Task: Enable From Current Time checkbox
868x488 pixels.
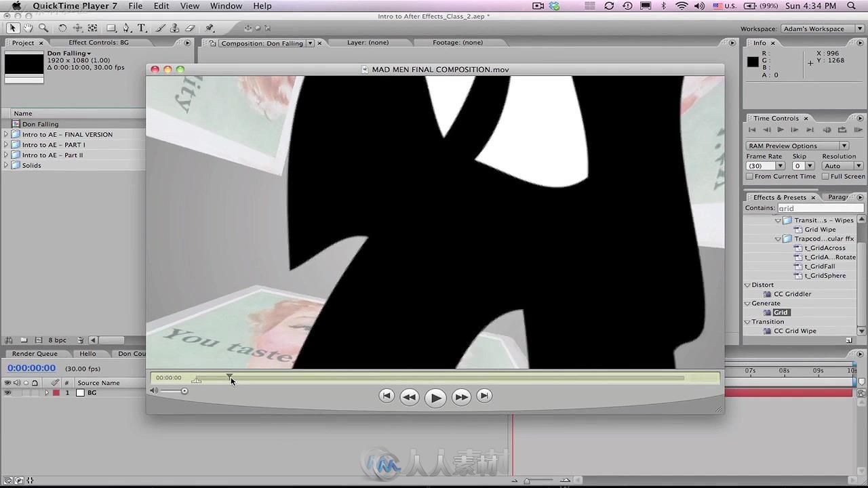Action: (749, 176)
